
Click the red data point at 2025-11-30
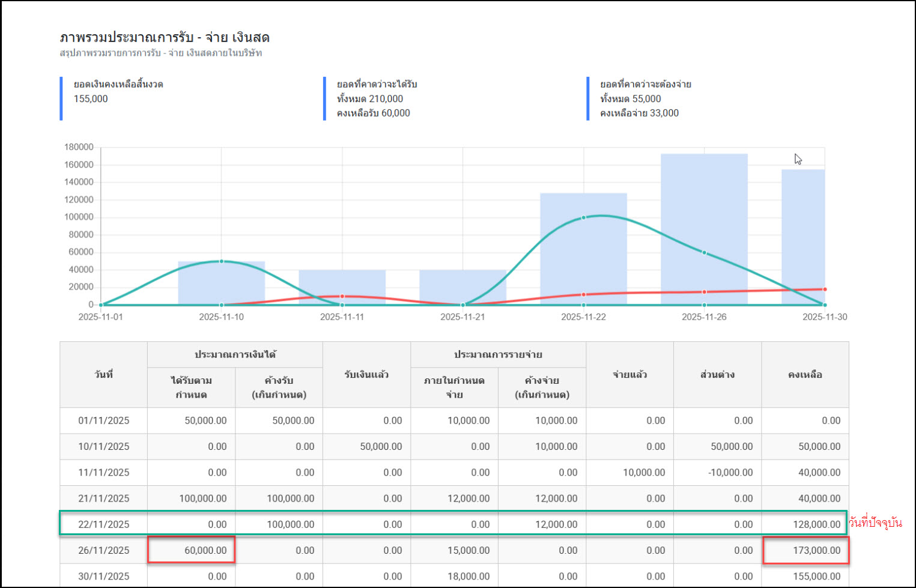tap(825, 289)
